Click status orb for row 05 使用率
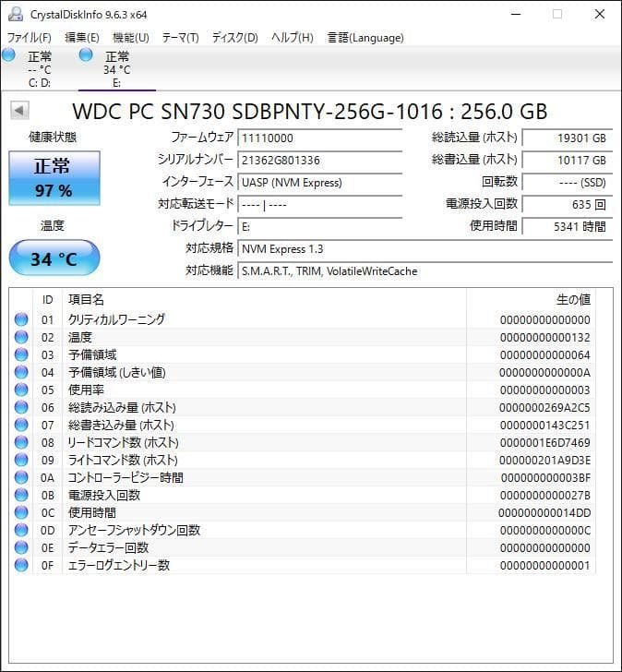Viewport: 622px width, 672px height. point(21,390)
